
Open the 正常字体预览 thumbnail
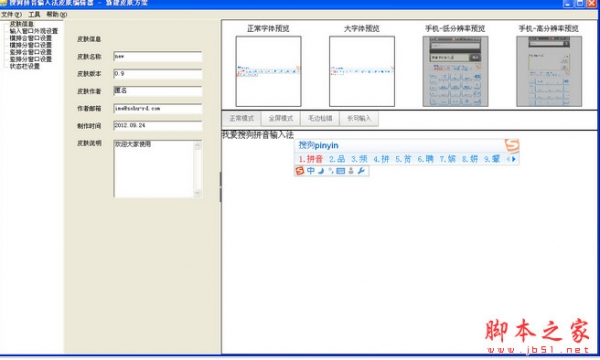269,71
